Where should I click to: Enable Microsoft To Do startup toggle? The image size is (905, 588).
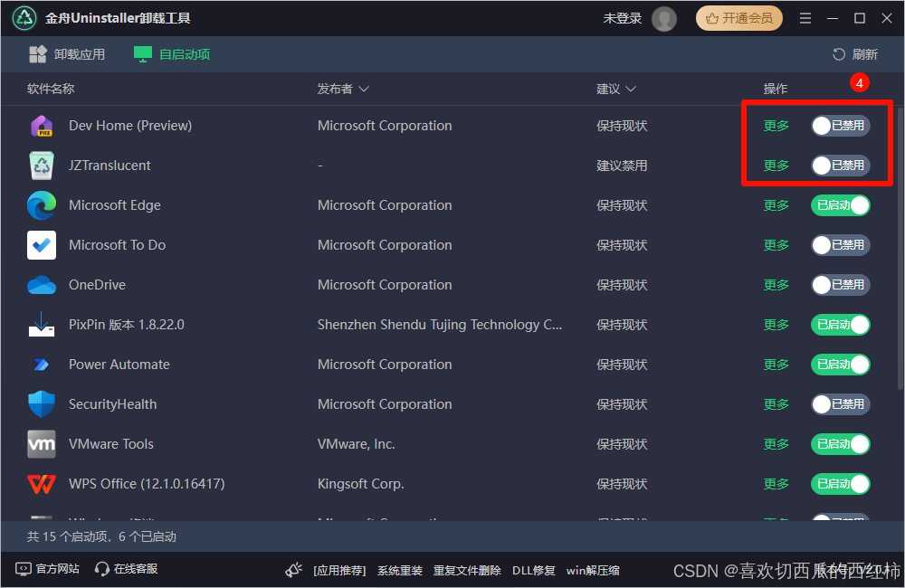[x=841, y=244]
